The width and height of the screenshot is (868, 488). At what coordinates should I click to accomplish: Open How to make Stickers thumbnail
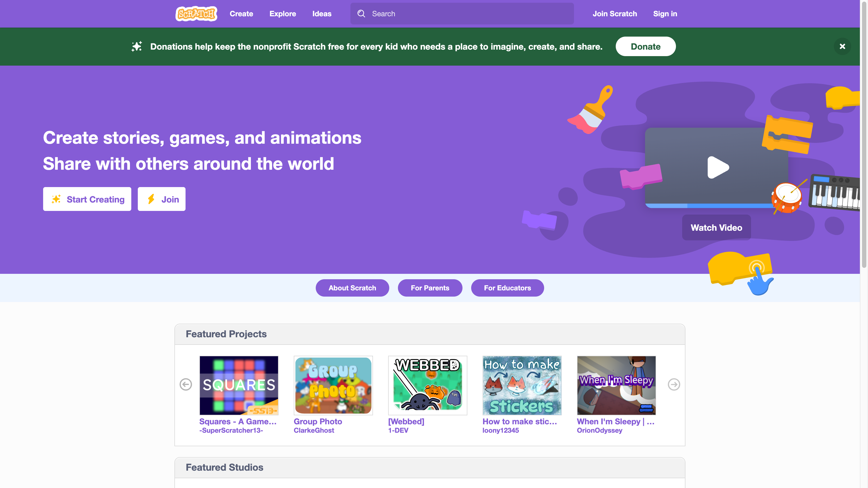522,385
